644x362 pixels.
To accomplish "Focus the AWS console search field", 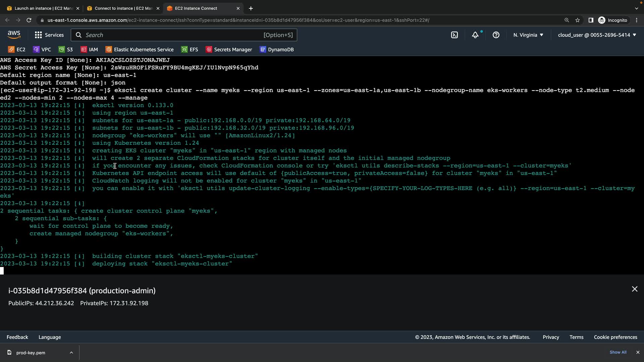I will point(184,35).
